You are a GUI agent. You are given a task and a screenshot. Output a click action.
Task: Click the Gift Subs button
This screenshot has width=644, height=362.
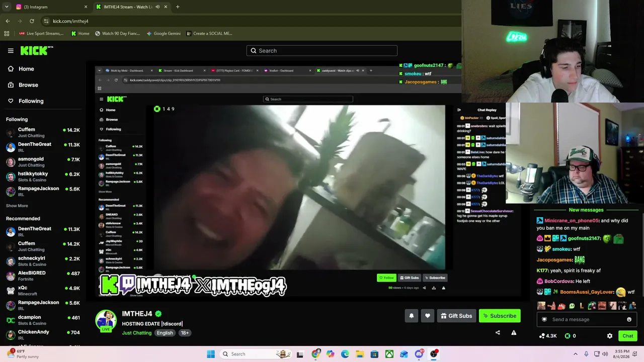456,316
